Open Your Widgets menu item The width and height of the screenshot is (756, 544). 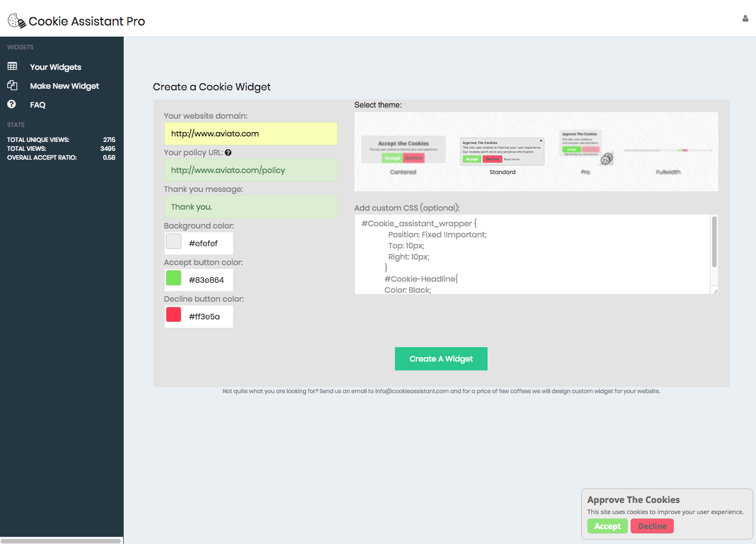pos(55,67)
